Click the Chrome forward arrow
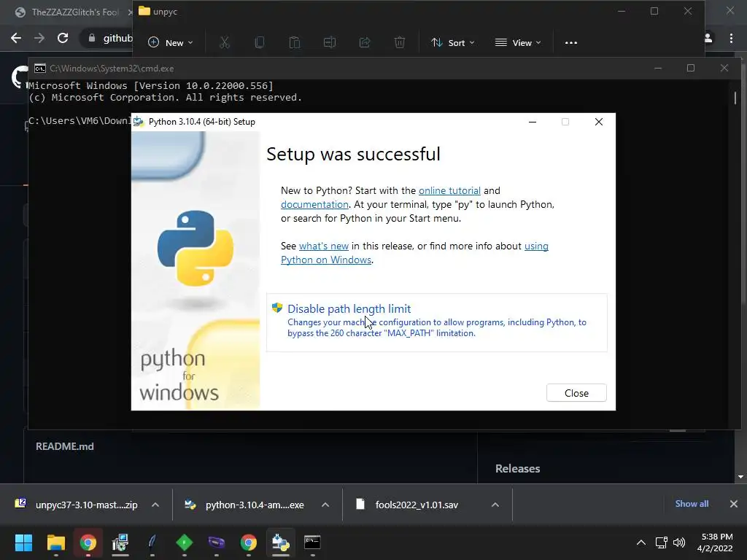 click(39, 38)
